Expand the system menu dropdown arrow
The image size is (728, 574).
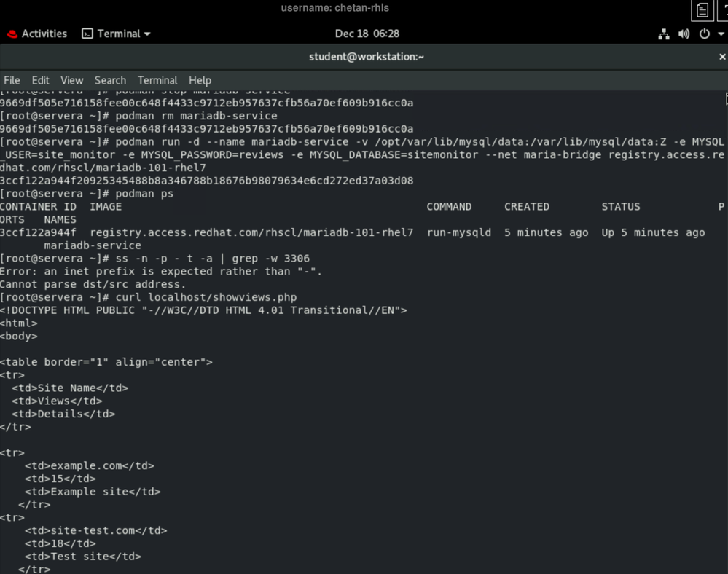click(718, 34)
